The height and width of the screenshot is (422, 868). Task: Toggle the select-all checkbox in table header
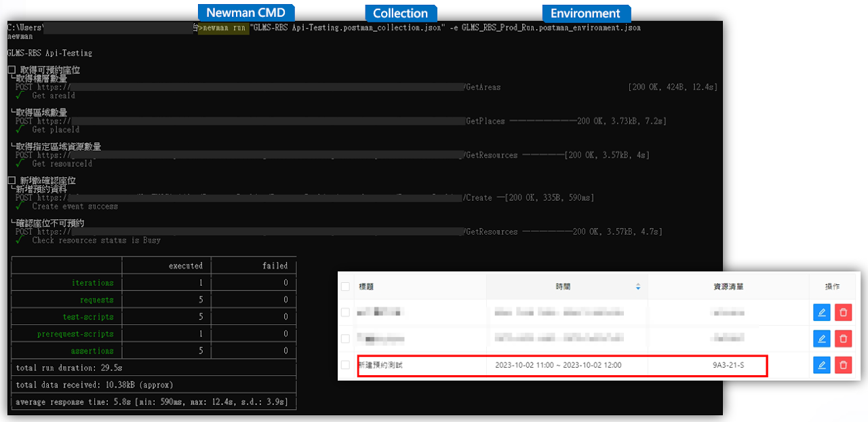coord(345,286)
